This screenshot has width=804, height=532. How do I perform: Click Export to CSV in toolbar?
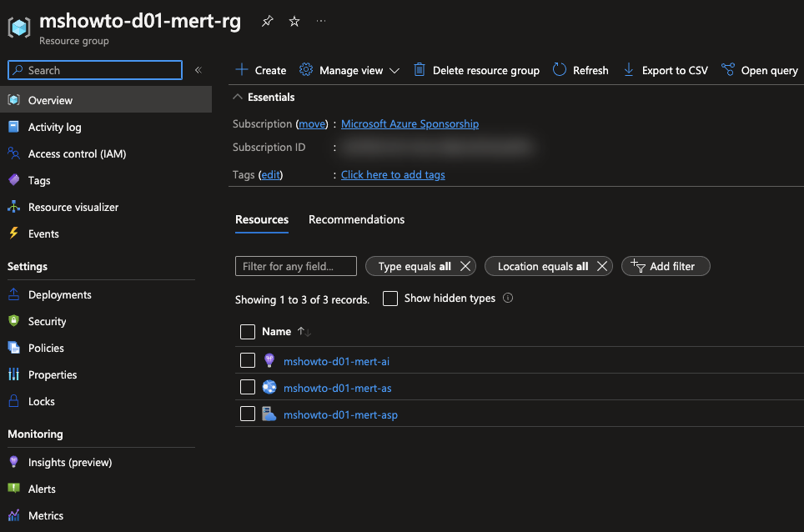pos(666,70)
